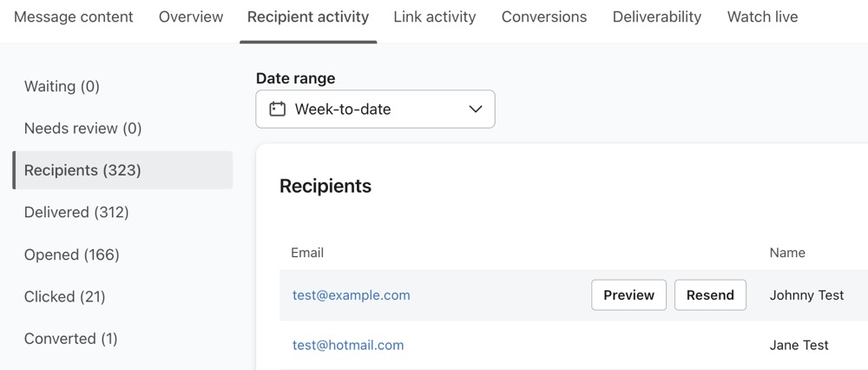
Task: Select the Recipient activity tab
Action: pos(308,17)
